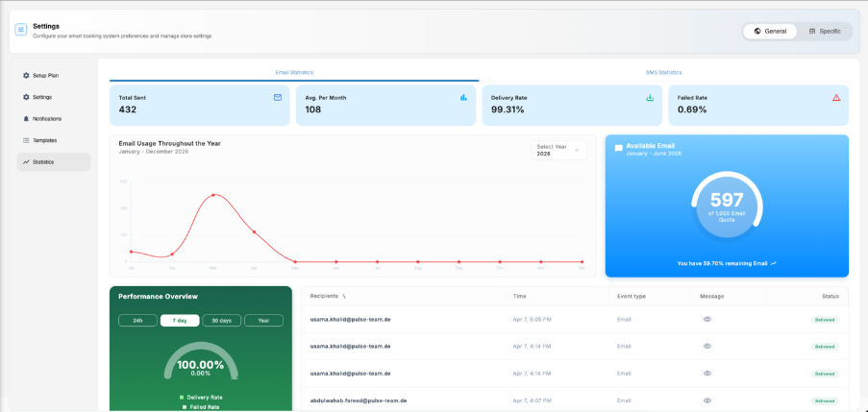Click 'You have 59.70% remaining Email' text
The height and width of the screenshot is (412, 868).
click(x=722, y=264)
